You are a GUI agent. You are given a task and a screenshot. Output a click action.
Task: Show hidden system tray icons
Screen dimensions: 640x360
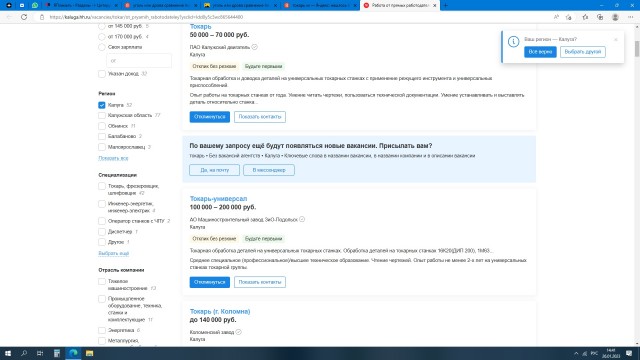tap(576, 353)
